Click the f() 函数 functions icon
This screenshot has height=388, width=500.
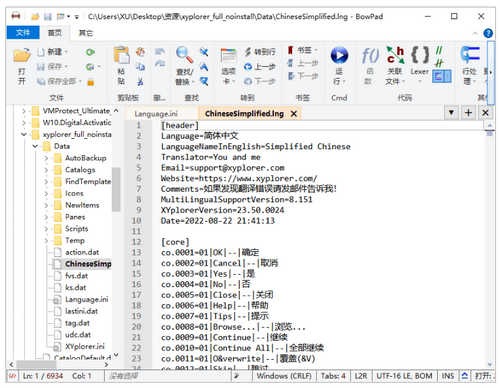coord(370,56)
